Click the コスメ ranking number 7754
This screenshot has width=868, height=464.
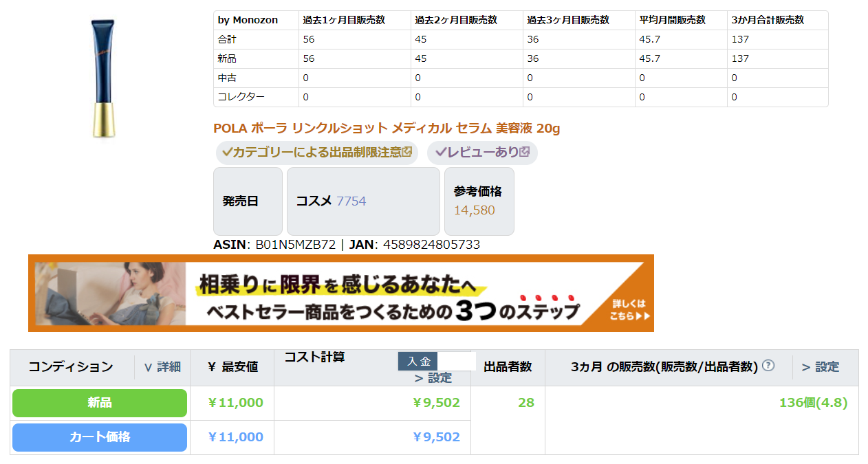tap(351, 201)
